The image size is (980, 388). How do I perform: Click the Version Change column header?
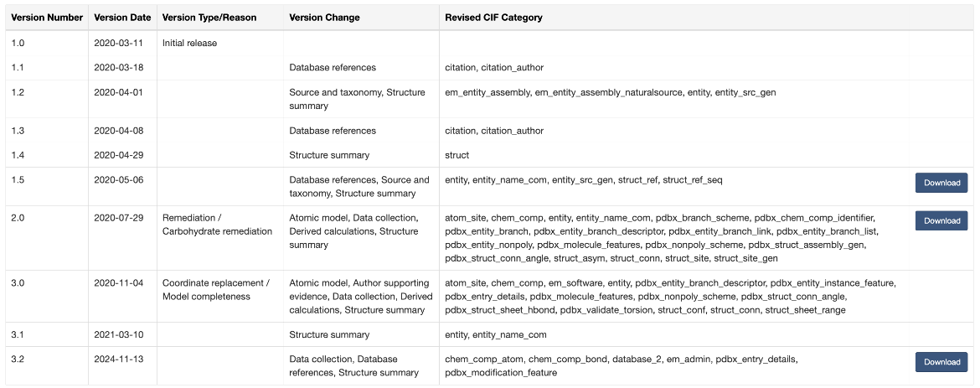324,18
